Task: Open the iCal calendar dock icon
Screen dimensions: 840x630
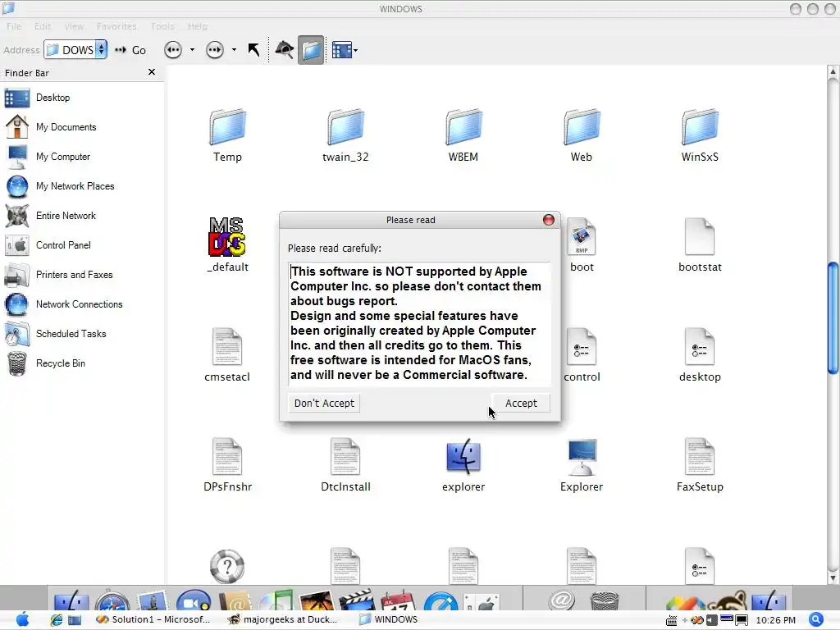Action: pyautogui.click(x=398, y=600)
